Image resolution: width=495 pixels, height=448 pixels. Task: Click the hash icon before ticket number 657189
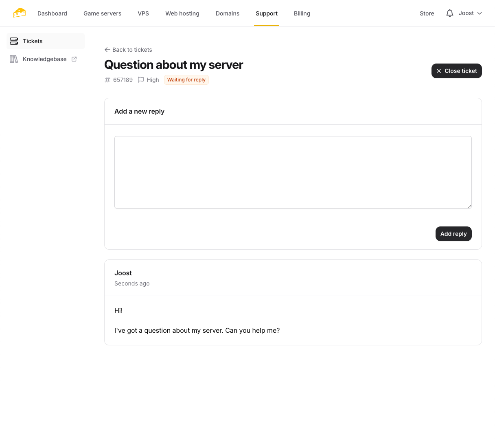click(107, 80)
